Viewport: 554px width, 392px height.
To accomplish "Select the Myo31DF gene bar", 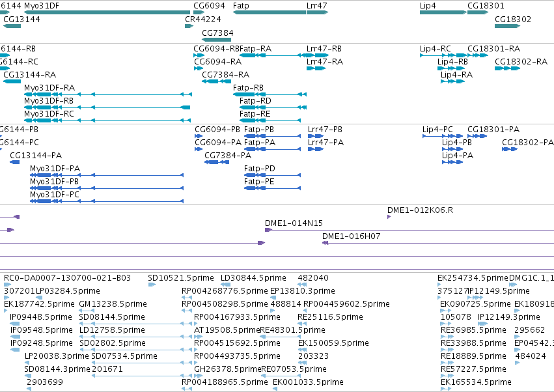I will click(107, 12).
